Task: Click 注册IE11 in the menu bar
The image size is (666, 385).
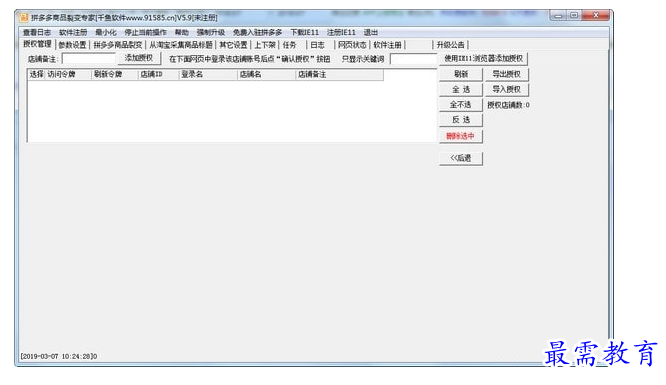Action: (341, 32)
